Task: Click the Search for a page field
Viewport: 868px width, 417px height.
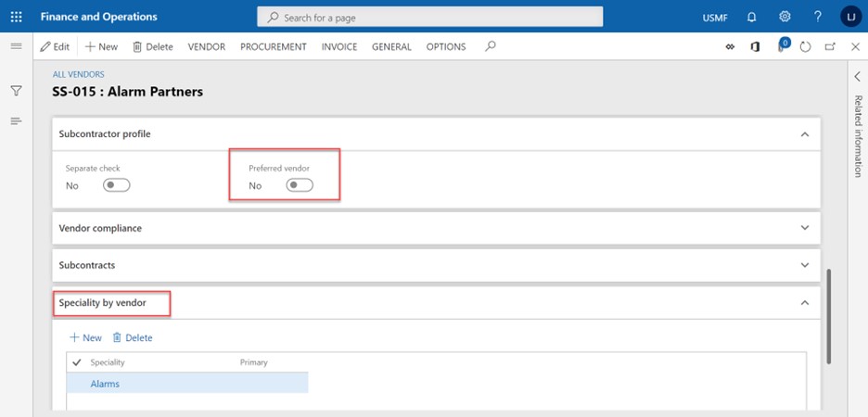Action: [x=430, y=17]
